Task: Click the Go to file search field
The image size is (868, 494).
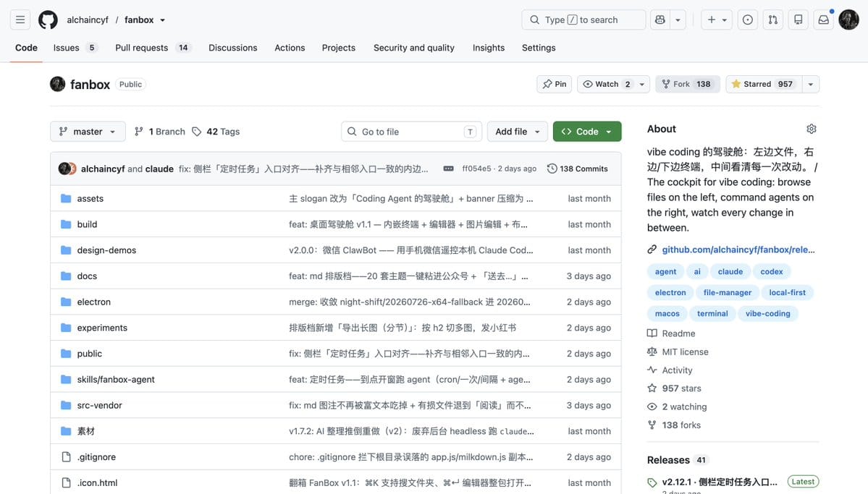Action: 411,132
